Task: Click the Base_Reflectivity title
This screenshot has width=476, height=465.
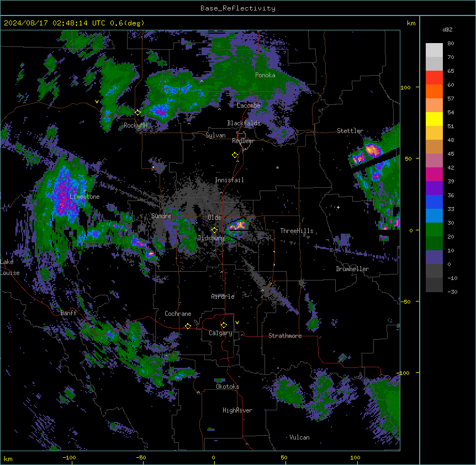Action: [x=238, y=8]
